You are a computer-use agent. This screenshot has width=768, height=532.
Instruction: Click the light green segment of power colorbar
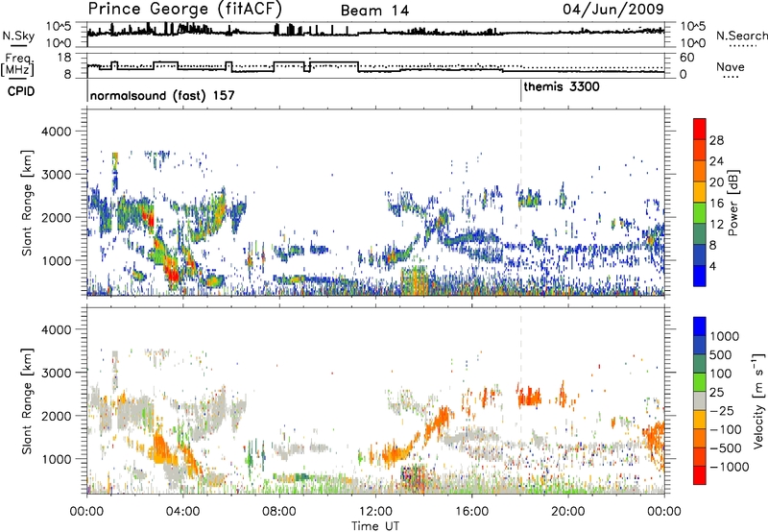pos(700,213)
